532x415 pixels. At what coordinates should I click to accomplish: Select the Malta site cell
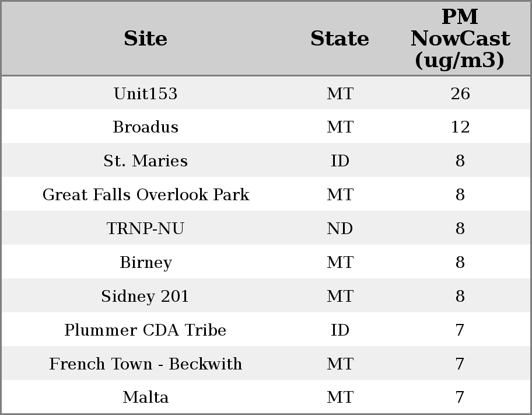point(145,397)
